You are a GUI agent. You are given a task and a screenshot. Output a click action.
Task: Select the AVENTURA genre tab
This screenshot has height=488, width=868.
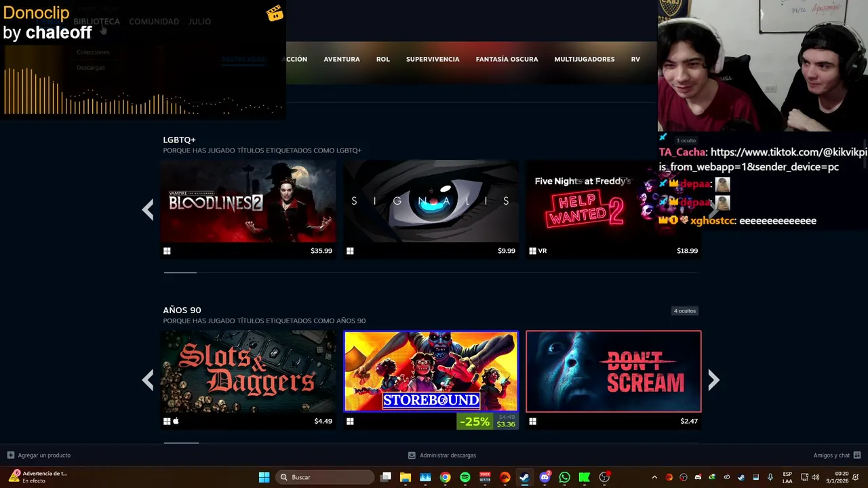pyautogui.click(x=342, y=59)
